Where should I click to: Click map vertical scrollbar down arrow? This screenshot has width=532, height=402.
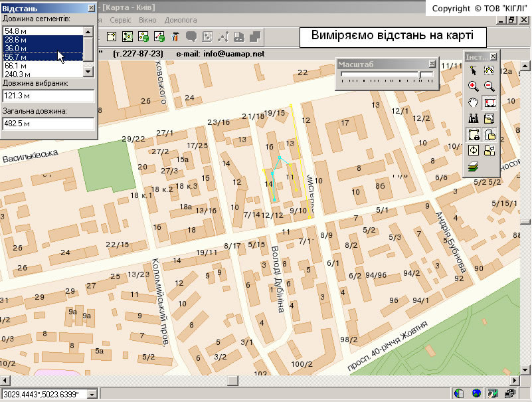(x=525, y=370)
